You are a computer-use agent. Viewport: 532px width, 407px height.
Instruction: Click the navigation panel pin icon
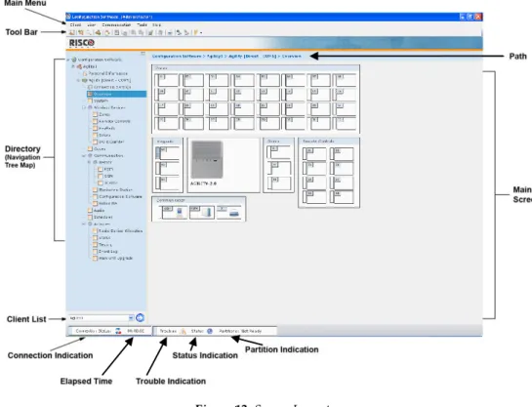pyautogui.click(x=143, y=54)
